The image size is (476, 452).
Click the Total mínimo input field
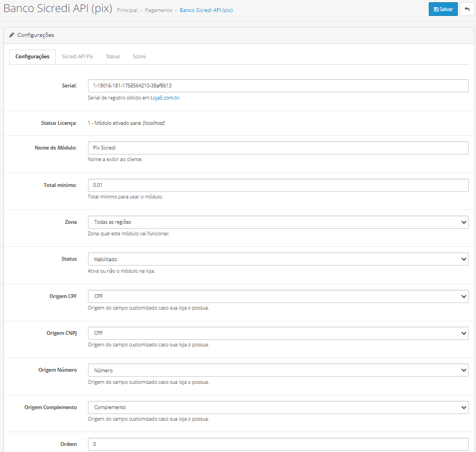[278, 185]
